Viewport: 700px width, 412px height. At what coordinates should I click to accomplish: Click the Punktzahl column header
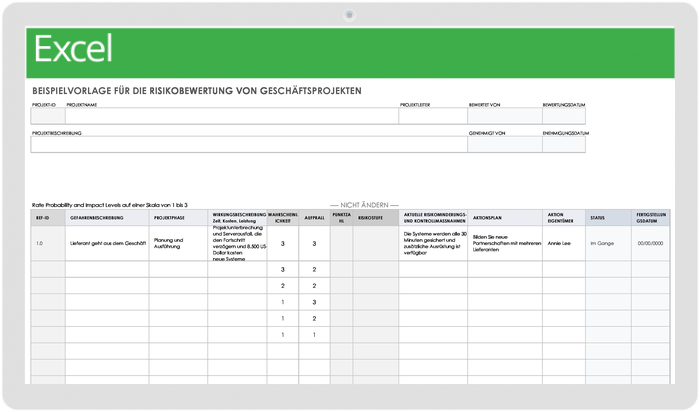(x=342, y=218)
